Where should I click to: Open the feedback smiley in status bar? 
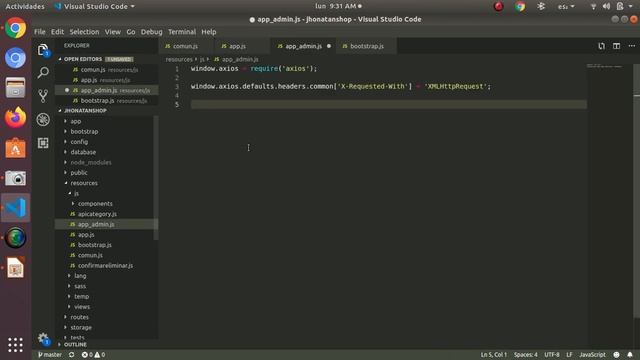616,355
